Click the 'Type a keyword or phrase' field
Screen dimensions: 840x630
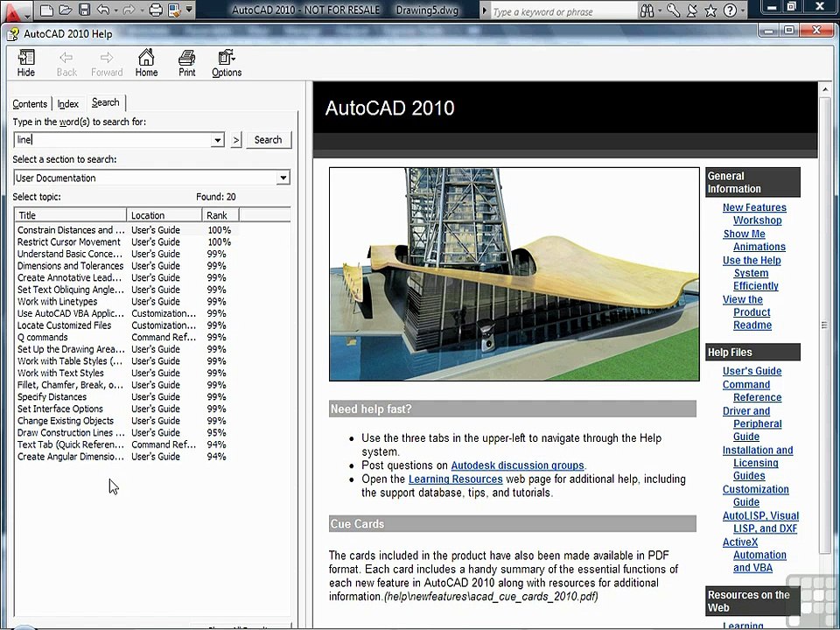click(x=563, y=11)
